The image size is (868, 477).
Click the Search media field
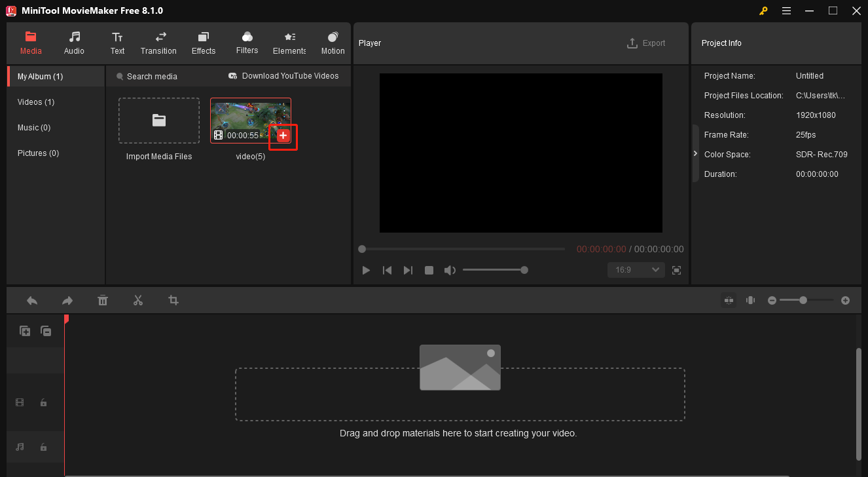point(151,77)
